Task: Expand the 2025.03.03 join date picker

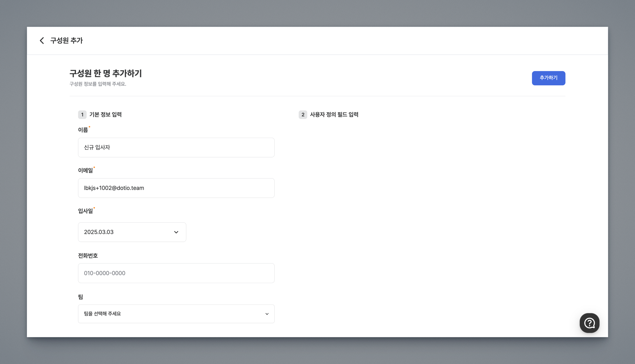Action: (x=132, y=232)
